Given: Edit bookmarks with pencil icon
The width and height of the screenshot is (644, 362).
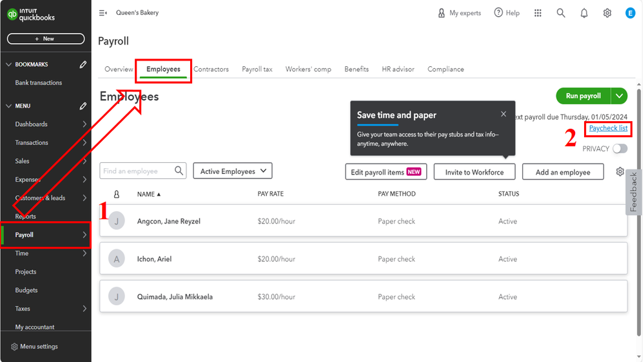Looking at the screenshot, I should tap(83, 64).
